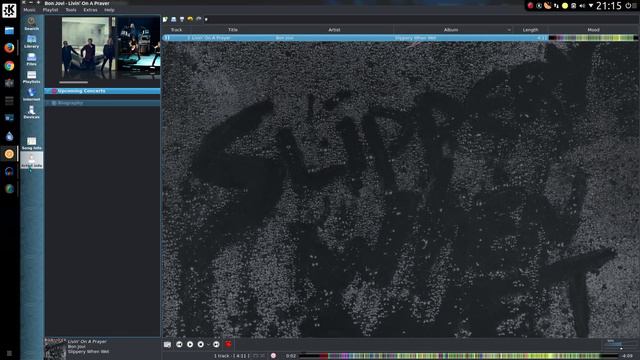The width and height of the screenshot is (640, 360).
Task: Select the Artist info sidebar tab
Action: coord(31,160)
